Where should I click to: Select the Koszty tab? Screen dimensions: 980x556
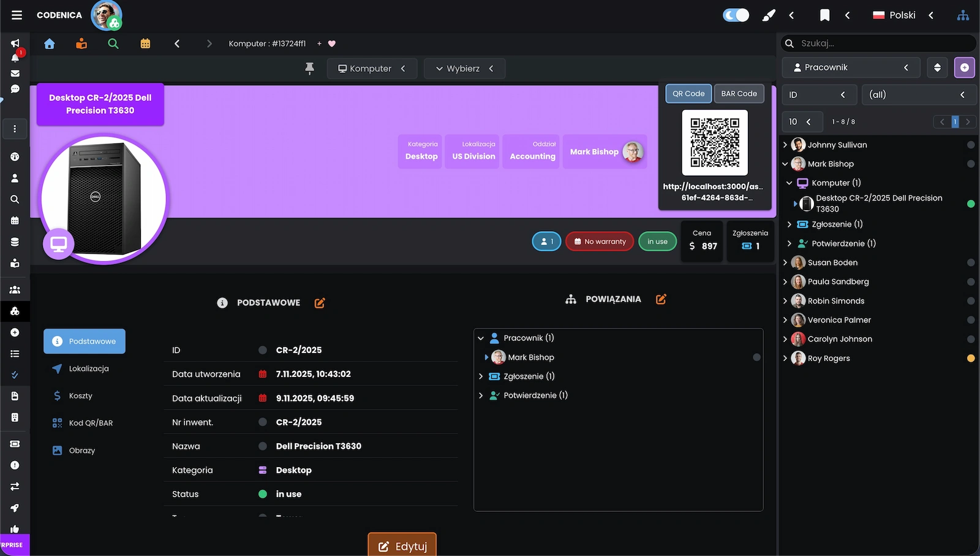[80, 396]
